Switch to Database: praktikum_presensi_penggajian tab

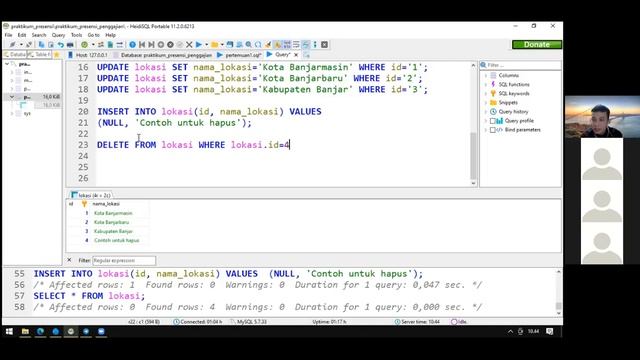point(163,55)
